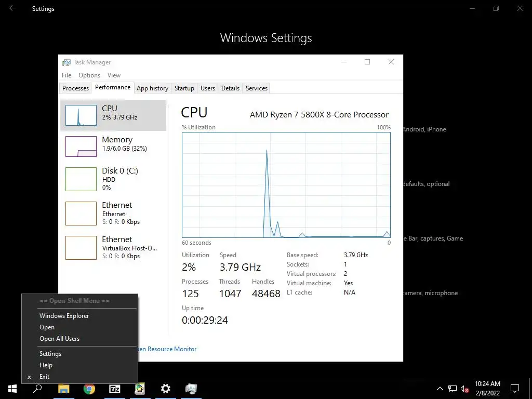
Task: Open File Explorer from the taskbar
Action: (63, 389)
